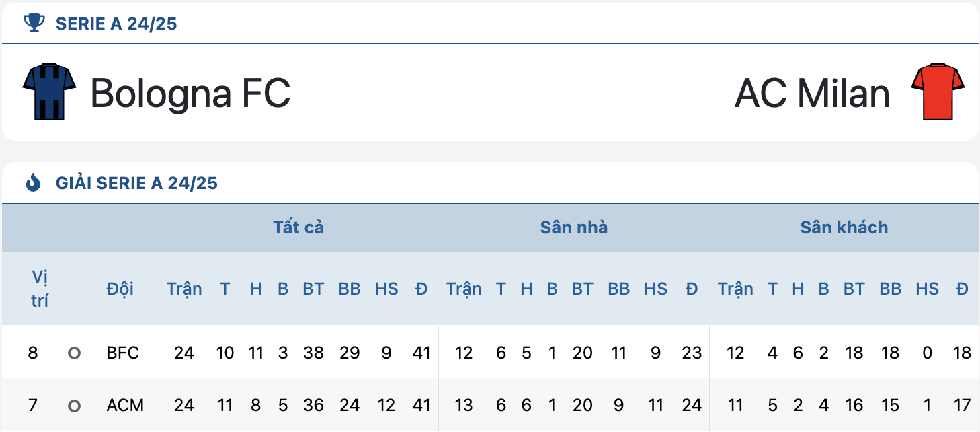Click the AC Milan red jersey icon
980x432 pixels.
pos(938,92)
